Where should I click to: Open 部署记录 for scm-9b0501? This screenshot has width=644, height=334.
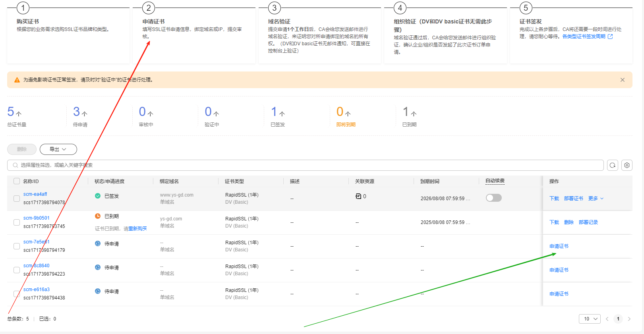click(x=588, y=222)
